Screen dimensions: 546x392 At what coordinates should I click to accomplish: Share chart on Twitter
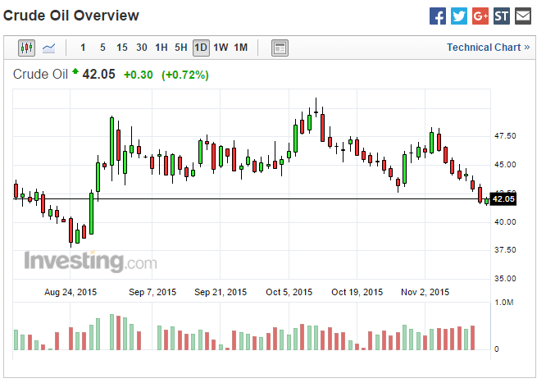[x=459, y=16]
